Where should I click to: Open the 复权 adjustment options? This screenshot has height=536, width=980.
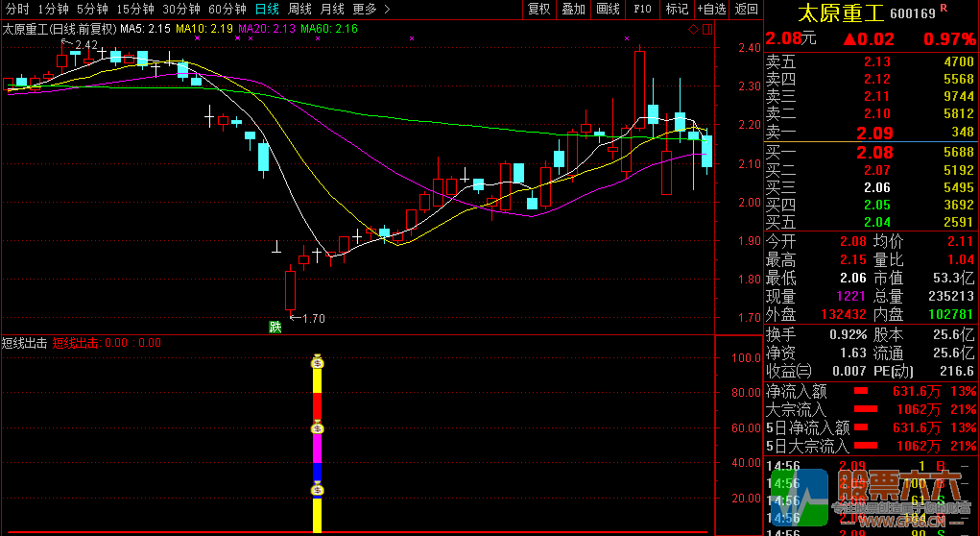(539, 10)
